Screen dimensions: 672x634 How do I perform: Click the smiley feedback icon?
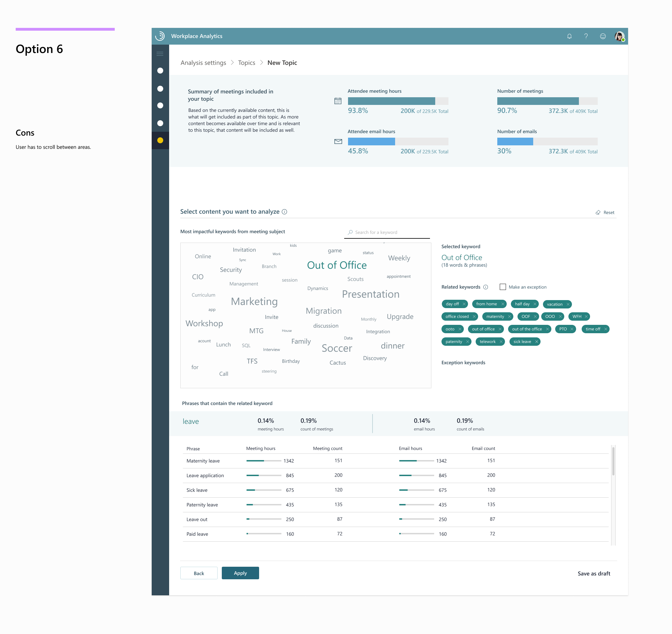[603, 36]
